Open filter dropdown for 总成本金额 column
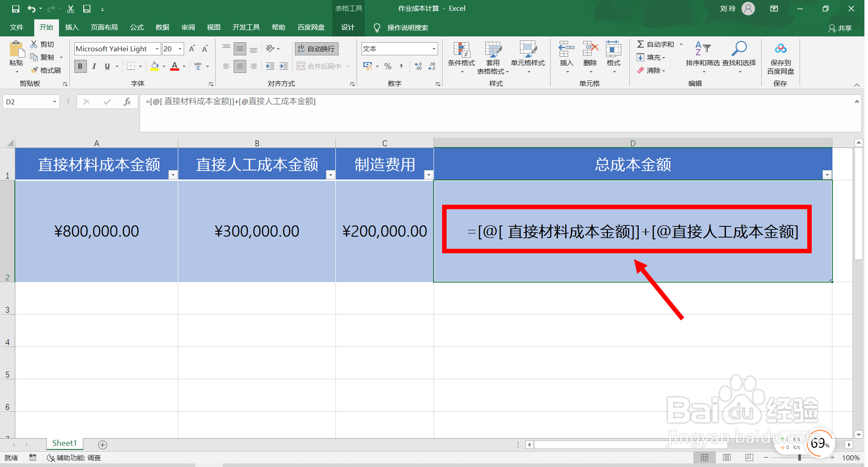868x467 pixels. click(827, 175)
